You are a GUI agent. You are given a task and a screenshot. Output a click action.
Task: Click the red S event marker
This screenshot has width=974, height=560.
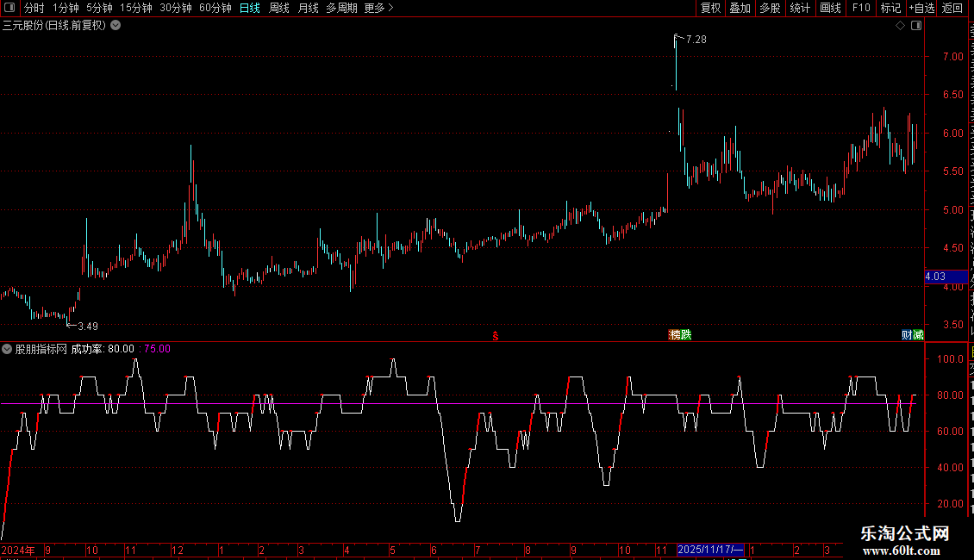coord(495,336)
